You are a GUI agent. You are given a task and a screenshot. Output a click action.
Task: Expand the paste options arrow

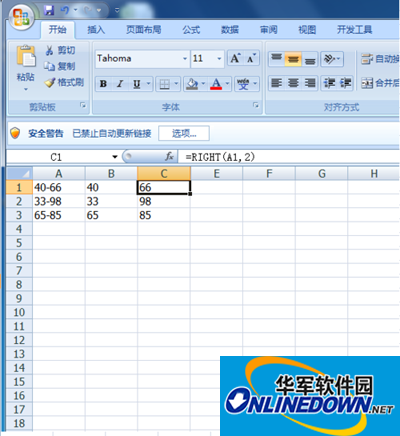(26, 89)
